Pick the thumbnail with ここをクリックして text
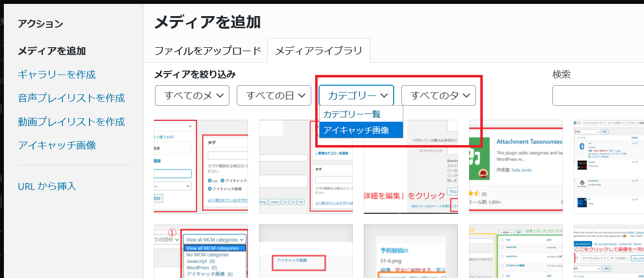 click(609, 251)
